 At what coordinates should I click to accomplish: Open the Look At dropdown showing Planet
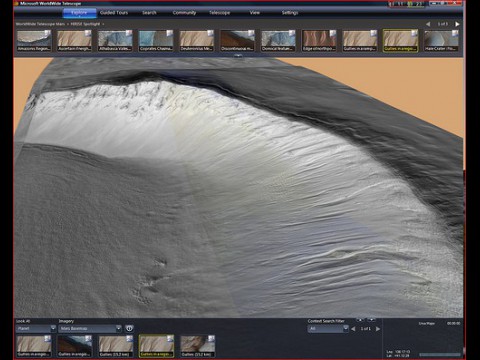coord(36,329)
